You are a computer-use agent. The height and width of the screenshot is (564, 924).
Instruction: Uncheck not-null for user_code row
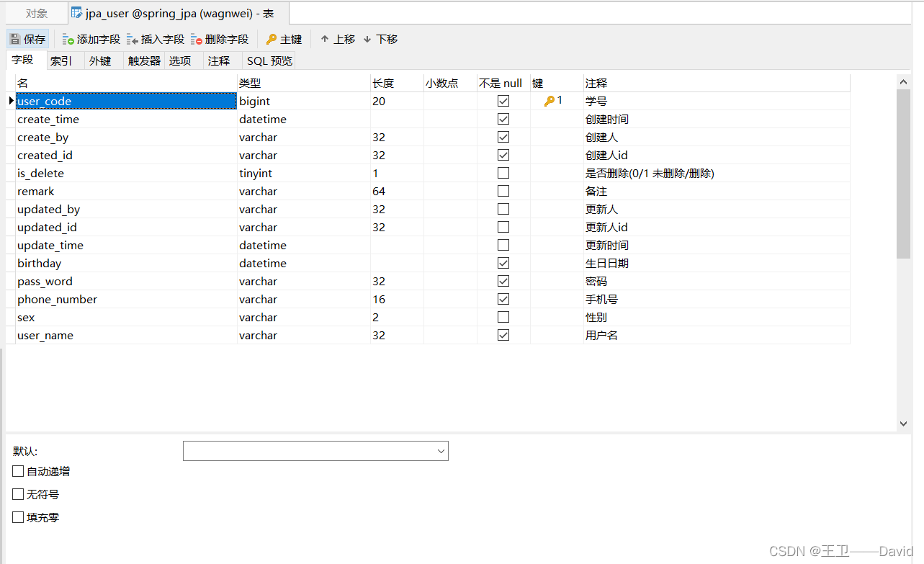(503, 101)
